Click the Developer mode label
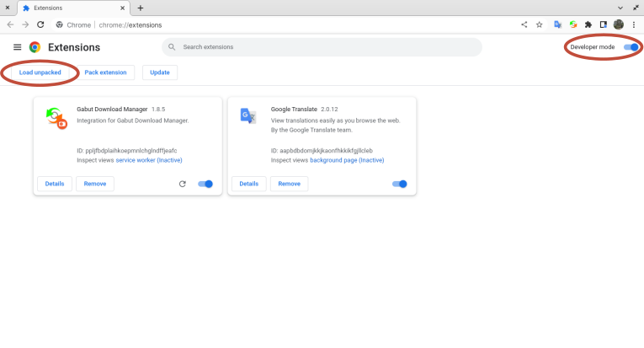Viewport: 644px width, 348px height. [593, 47]
